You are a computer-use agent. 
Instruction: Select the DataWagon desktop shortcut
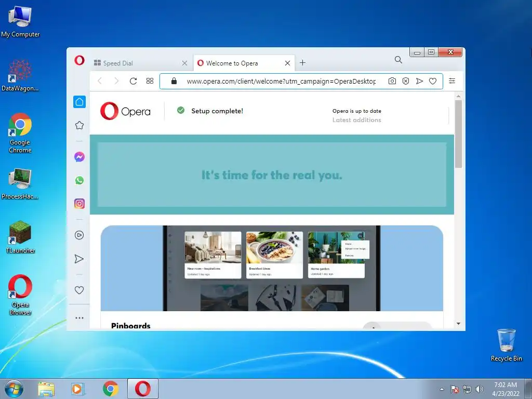(20, 75)
